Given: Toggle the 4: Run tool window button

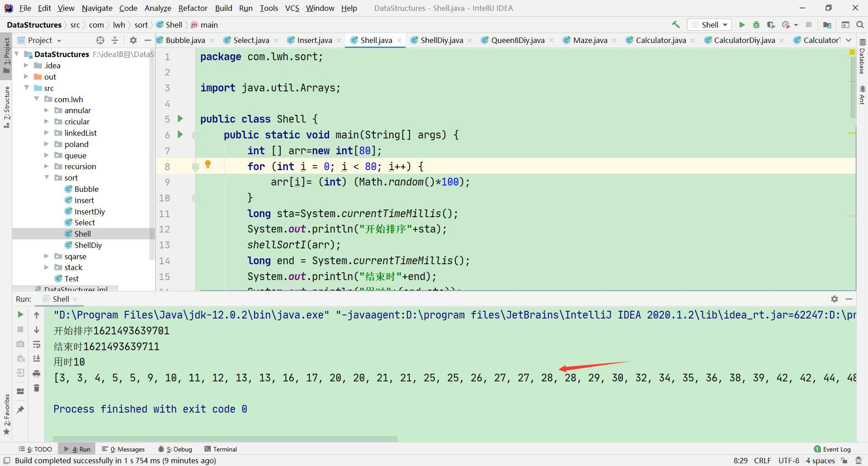Looking at the screenshot, I should 77,449.
